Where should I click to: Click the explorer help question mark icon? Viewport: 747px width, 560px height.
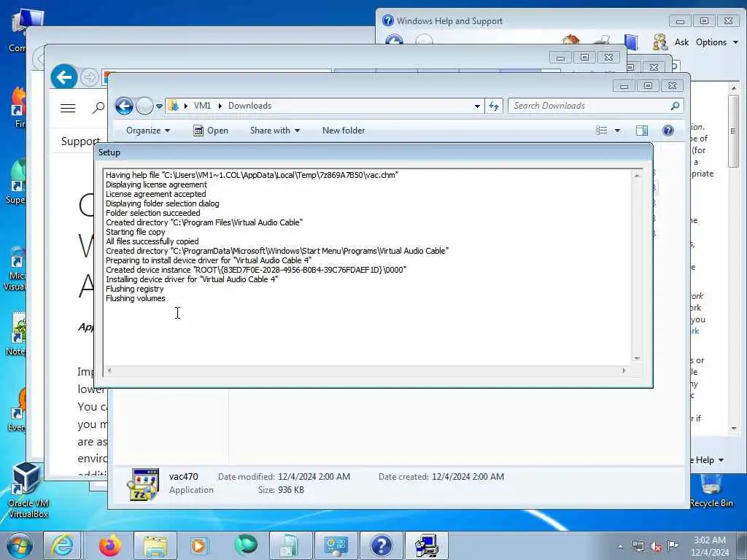668,131
